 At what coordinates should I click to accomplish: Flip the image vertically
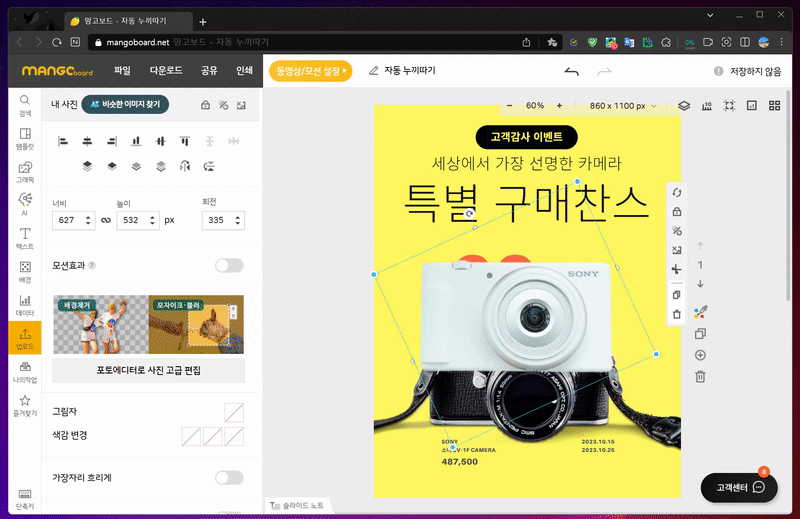point(209,166)
